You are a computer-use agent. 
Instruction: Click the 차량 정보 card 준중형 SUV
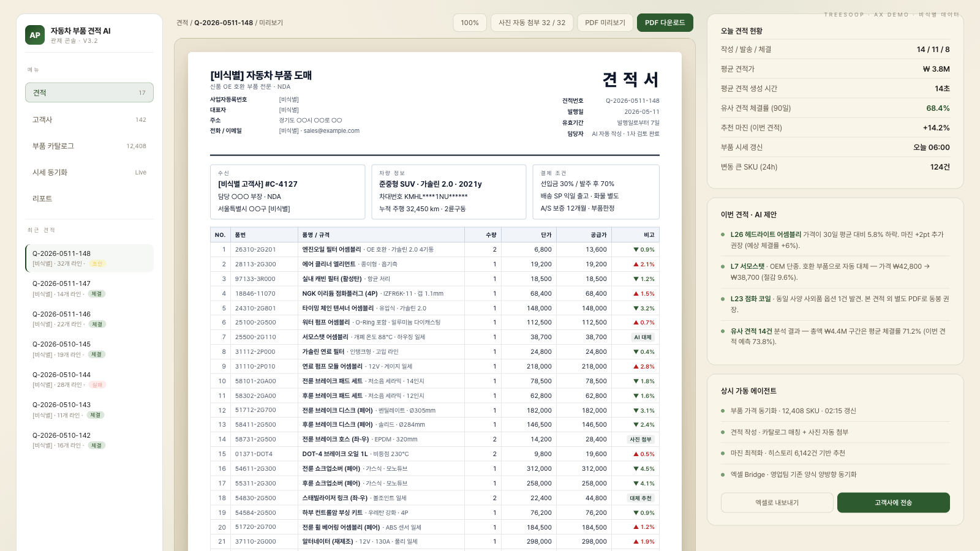448,192
